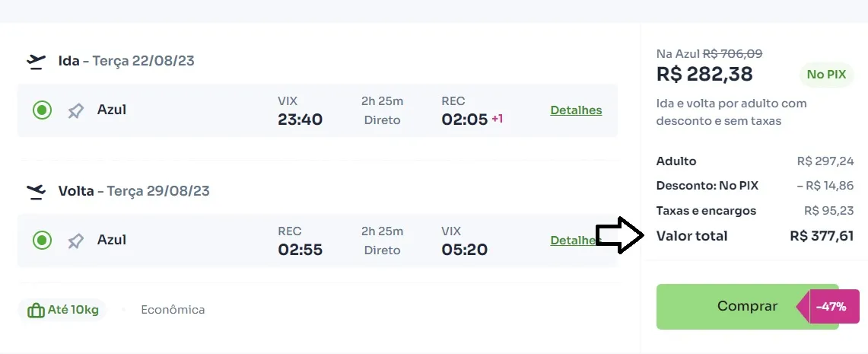
Task: Pin the return Azul flight
Action: 75,241
